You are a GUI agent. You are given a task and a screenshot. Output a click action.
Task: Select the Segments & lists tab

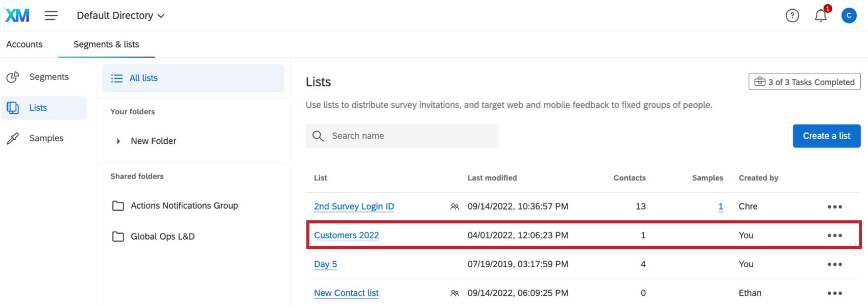point(106,44)
